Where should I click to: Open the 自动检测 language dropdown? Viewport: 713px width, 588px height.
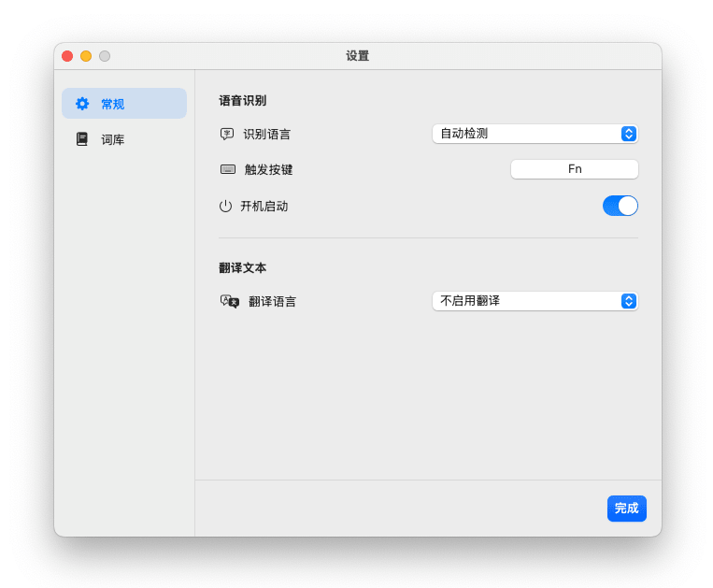pos(534,134)
